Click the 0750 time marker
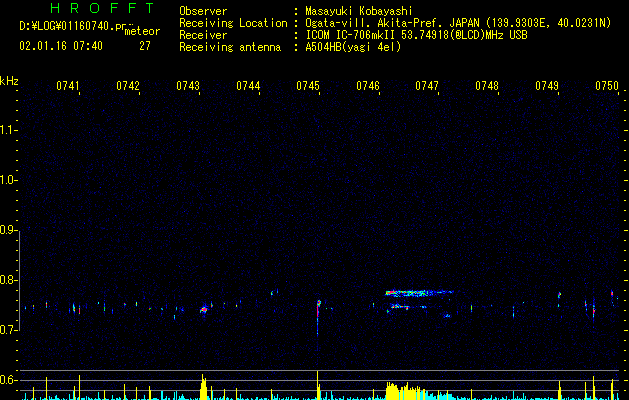 pyautogui.click(x=607, y=86)
